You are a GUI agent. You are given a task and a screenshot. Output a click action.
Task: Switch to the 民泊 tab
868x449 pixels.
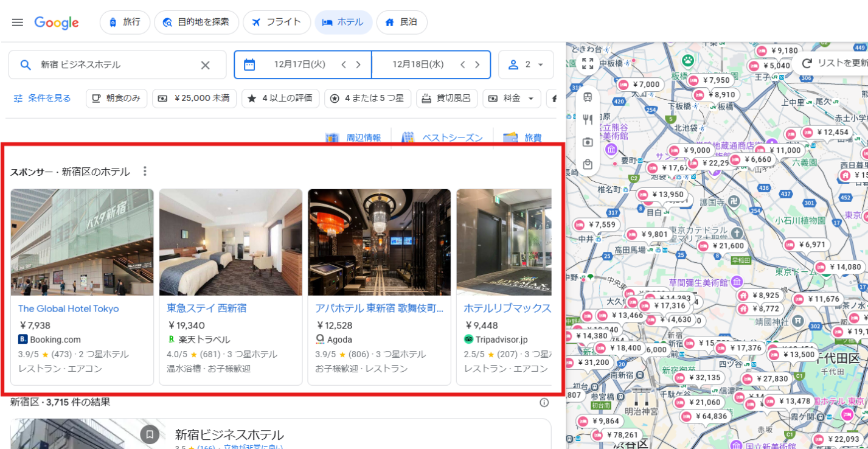click(x=402, y=22)
